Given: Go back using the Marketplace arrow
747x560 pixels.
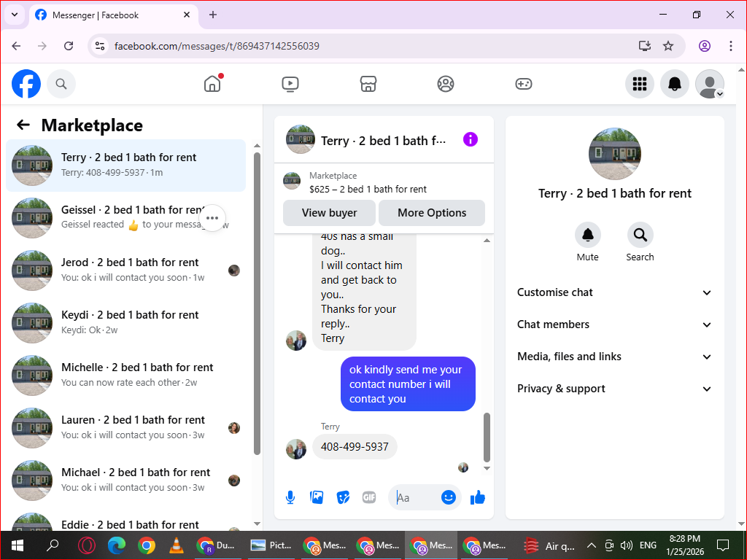Looking at the screenshot, I should (x=23, y=125).
